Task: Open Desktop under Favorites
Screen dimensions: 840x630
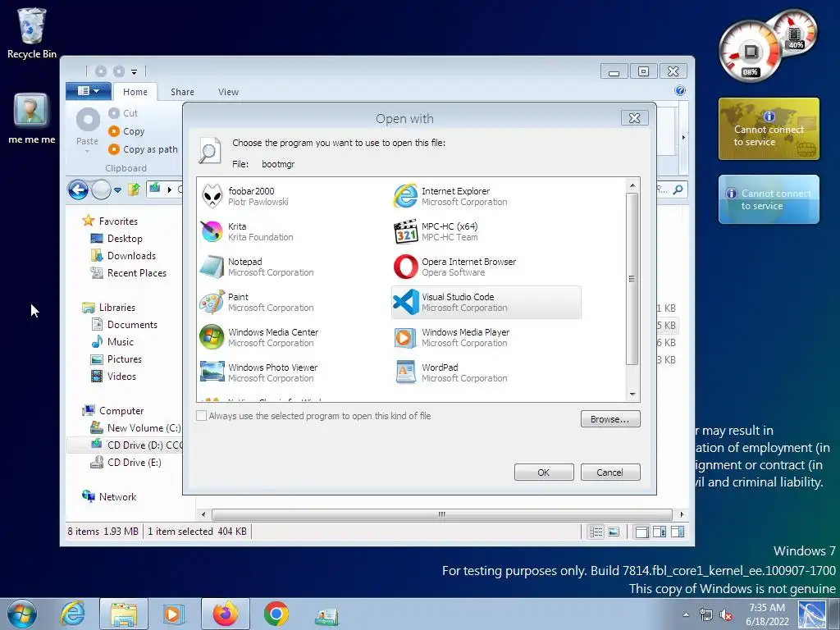Action: tap(116, 239)
